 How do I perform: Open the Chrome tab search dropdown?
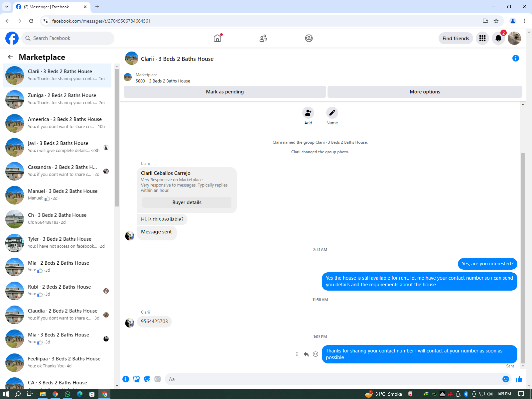(x=7, y=7)
